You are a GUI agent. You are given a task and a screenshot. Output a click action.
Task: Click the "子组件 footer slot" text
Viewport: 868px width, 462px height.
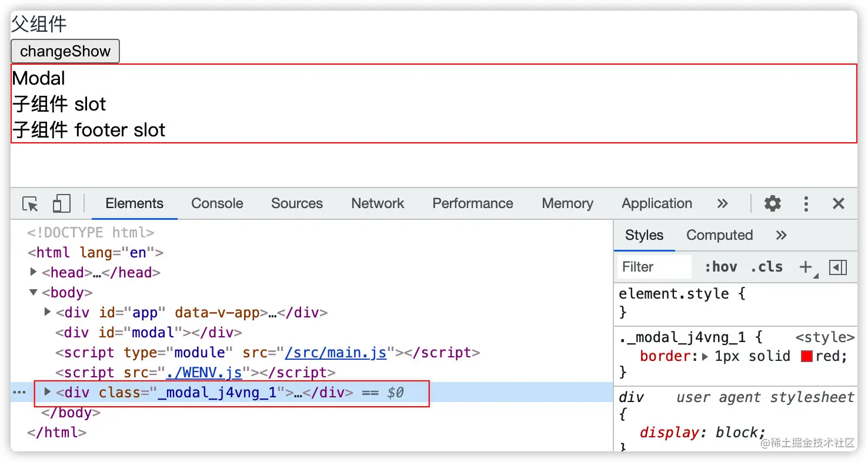click(89, 130)
